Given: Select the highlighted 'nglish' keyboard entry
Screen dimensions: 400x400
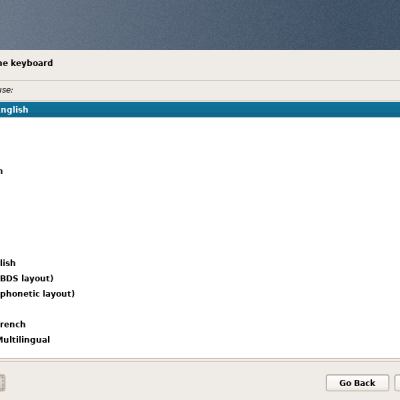Looking at the screenshot, I should click(200, 110).
